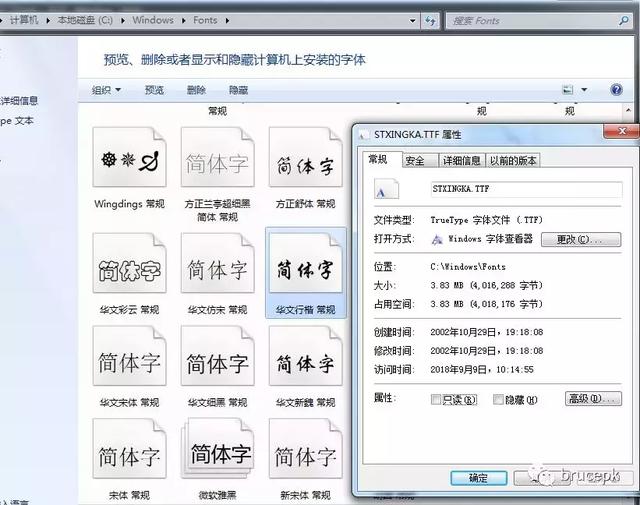The image size is (640, 505).
Task: Click the file type text TrueType 字体文件
Action: (486, 220)
